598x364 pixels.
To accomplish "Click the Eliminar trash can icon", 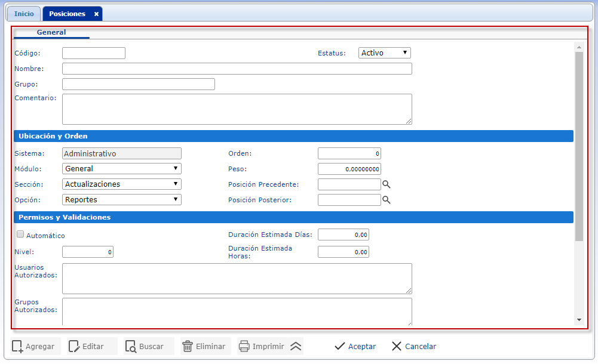I will (188, 347).
